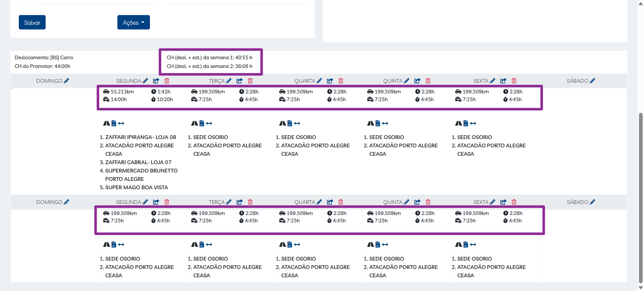
Task: Click share icon for second week's QUINTA
Action: pyautogui.click(x=417, y=202)
